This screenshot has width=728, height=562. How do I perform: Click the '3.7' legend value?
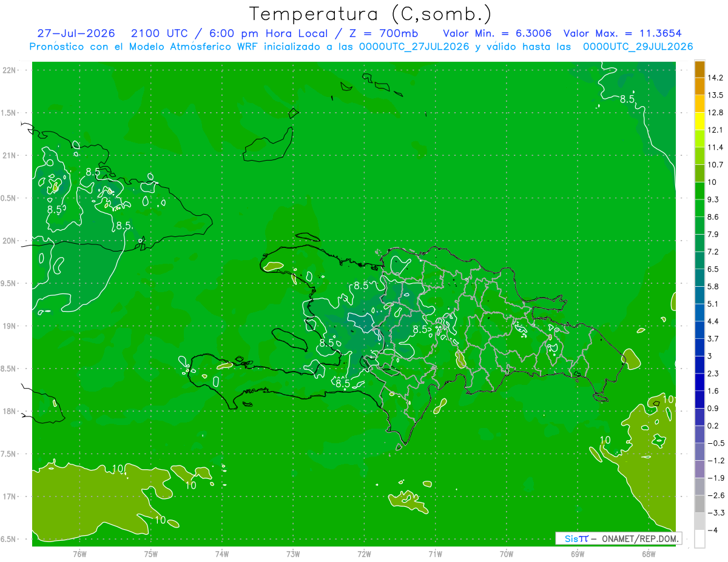click(x=713, y=338)
